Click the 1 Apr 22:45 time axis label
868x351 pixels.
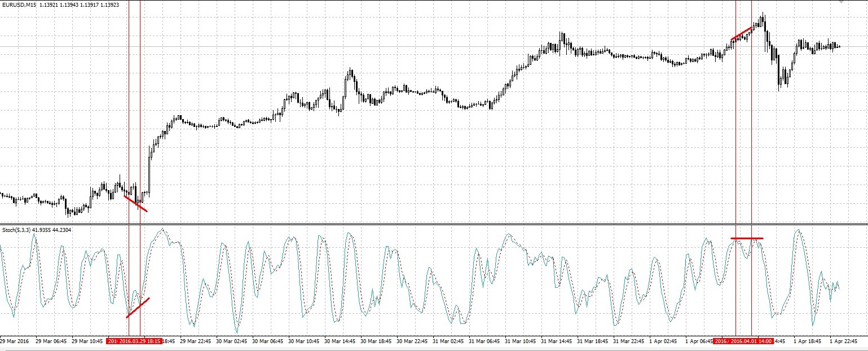point(844,341)
